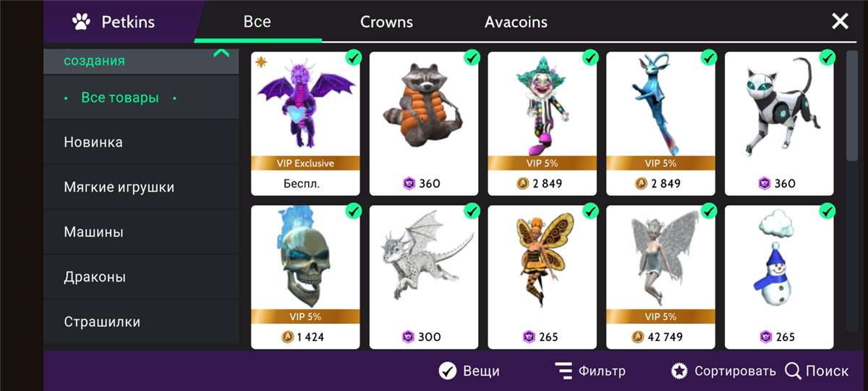Open the Сортировать sorting options
The width and height of the screenshot is (868, 391).
pos(735,371)
